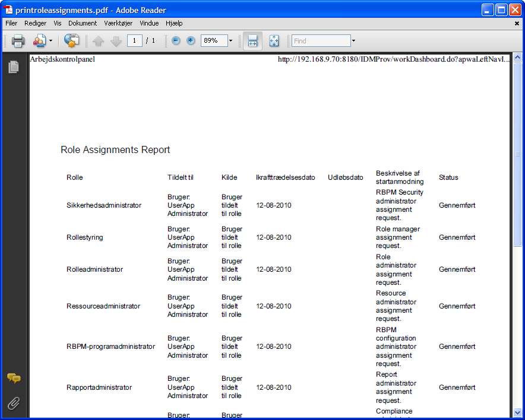Click the Find search box
Image resolution: width=525 pixels, height=420 pixels.
[x=321, y=41]
